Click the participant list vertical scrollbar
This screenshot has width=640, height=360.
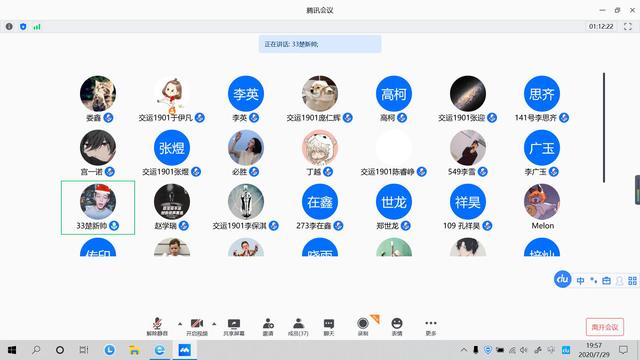pos(604,127)
